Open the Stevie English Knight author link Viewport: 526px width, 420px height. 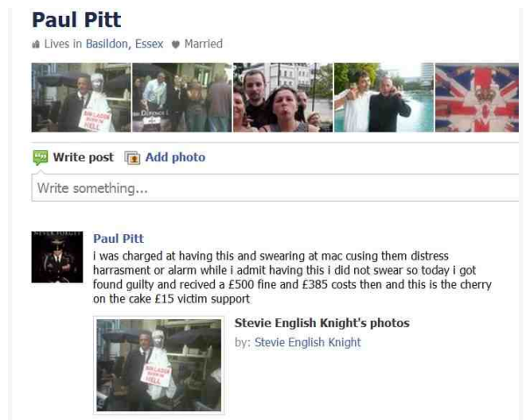[x=308, y=342]
